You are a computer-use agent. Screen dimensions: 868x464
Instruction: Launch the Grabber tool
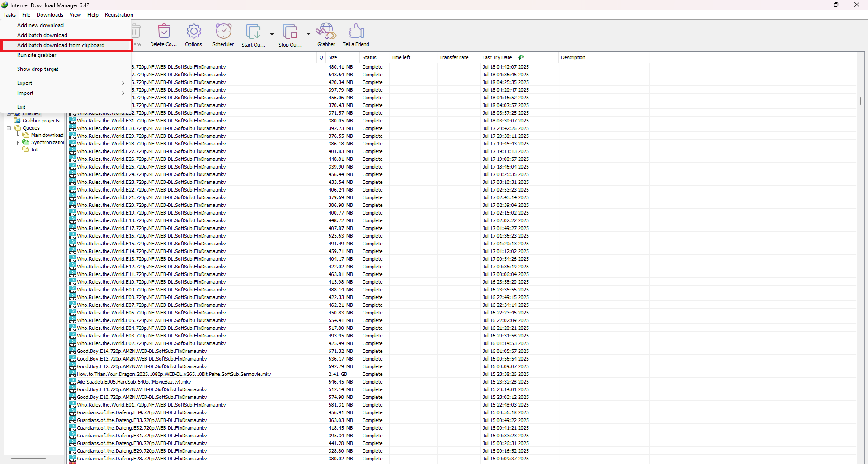click(x=326, y=32)
